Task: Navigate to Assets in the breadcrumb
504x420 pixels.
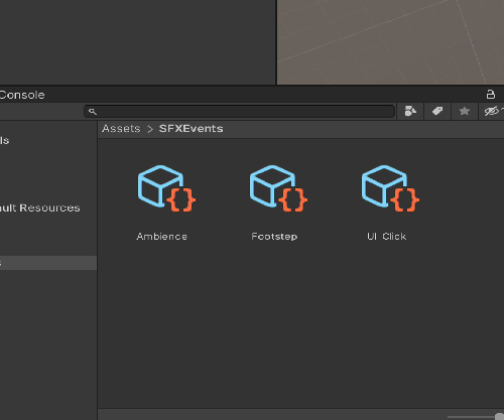Action: pyautogui.click(x=121, y=129)
